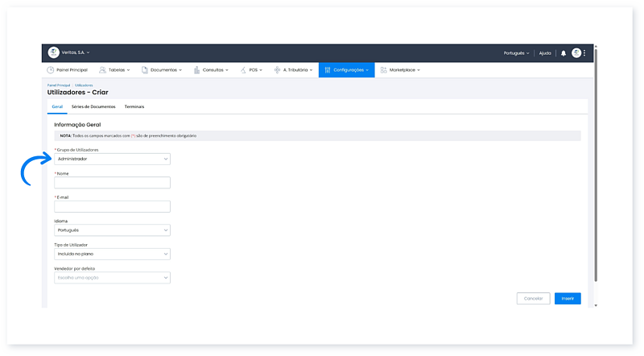The image size is (644, 356).
Task: Click the Documentos page icon
Action: 145,70
